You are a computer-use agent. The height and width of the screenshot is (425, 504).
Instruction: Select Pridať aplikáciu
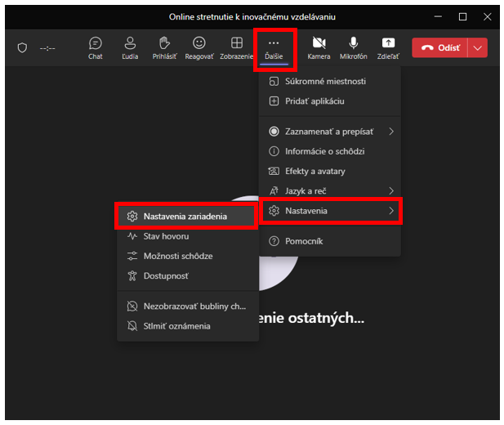330,101
